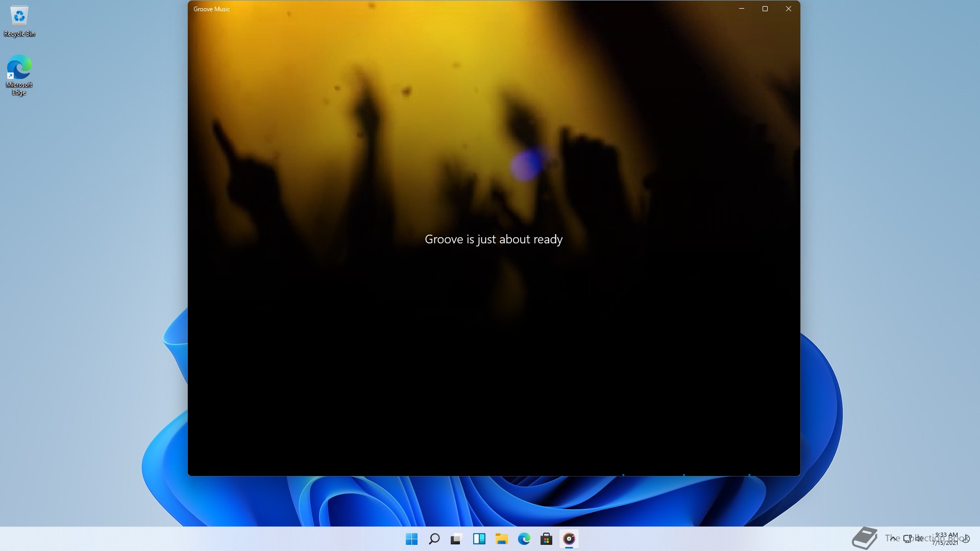
Task: Maximize the Groove Music window
Action: coord(765,9)
